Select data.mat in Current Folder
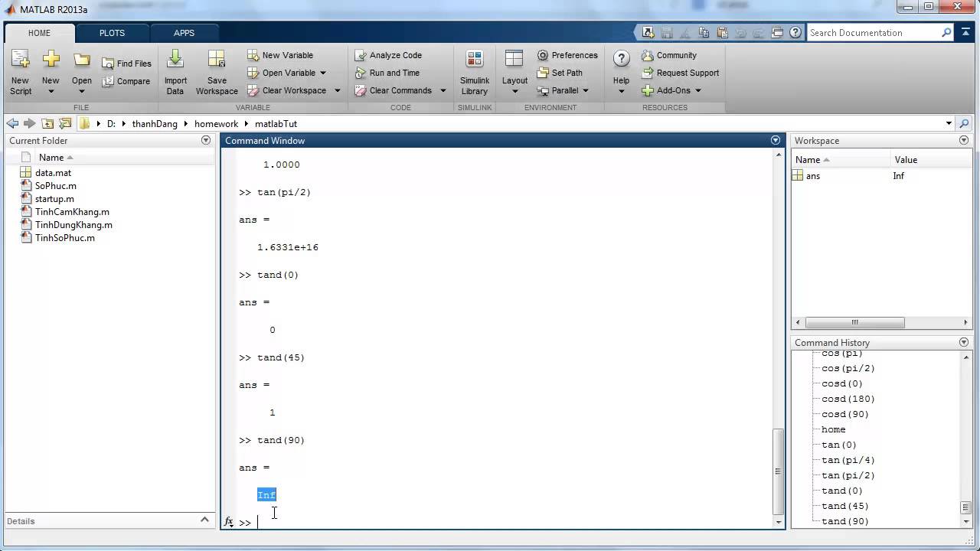The image size is (980, 551). (53, 173)
